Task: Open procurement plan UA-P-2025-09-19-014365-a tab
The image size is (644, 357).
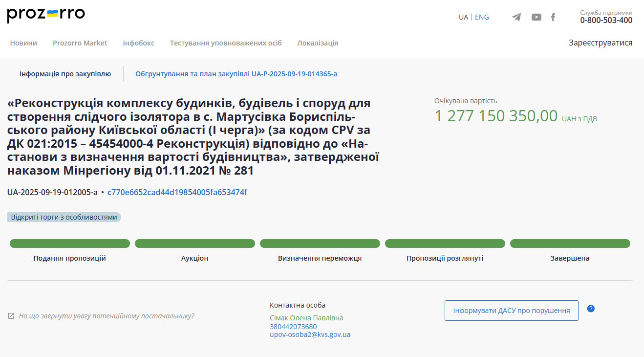Action: (x=236, y=74)
